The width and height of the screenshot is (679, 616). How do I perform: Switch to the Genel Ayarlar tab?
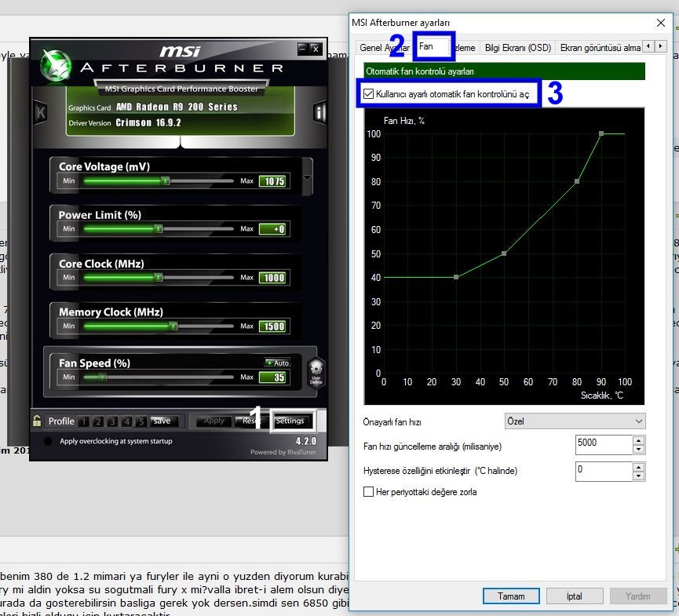[x=384, y=48]
